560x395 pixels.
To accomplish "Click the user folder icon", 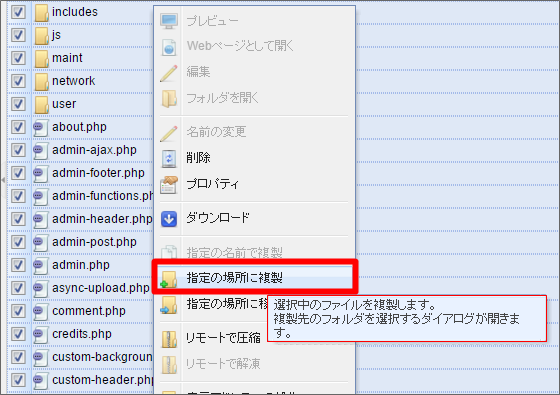I will point(41,105).
